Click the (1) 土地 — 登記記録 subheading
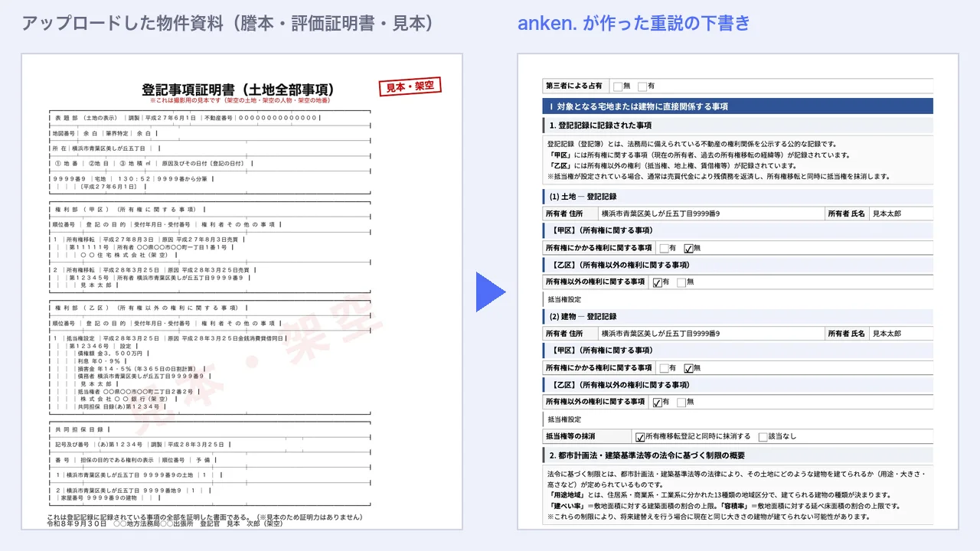This screenshot has height=551, width=980. click(x=738, y=197)
